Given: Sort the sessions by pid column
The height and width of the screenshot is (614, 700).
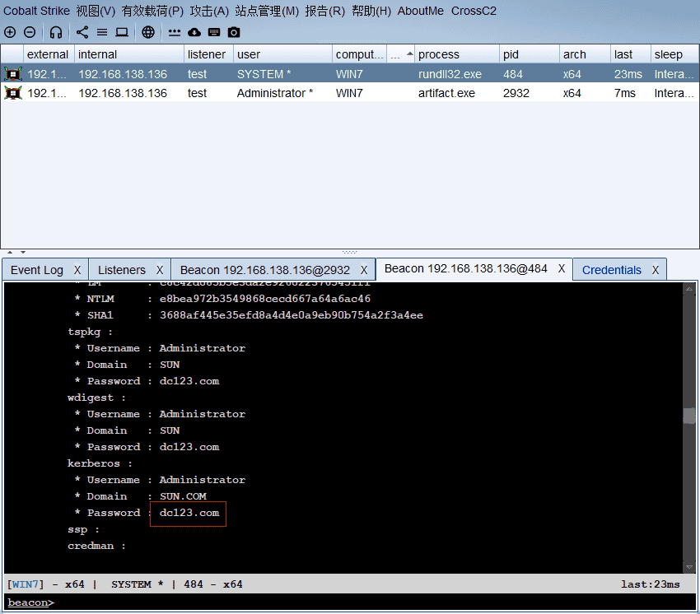Looking at the screenshot, I should [x=527, y=54].
